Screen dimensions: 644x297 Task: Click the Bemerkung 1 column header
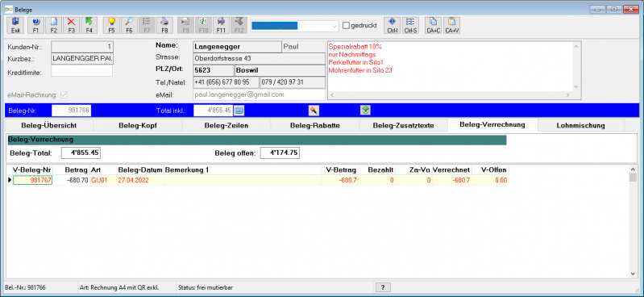click(243, 169)
